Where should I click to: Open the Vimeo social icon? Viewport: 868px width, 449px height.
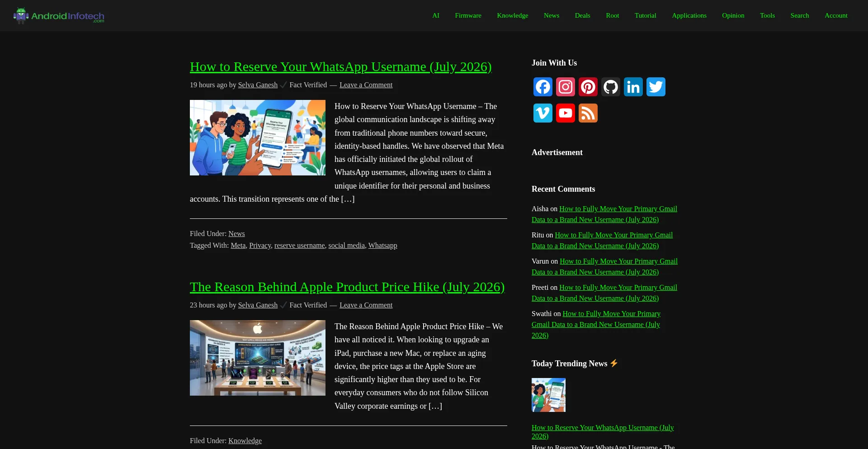pos(543,113)
